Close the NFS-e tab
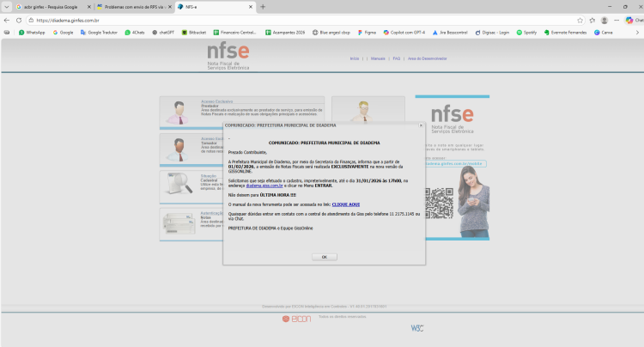Image resolution: width=644 pixels, height=347 pixels. (251, 7)
